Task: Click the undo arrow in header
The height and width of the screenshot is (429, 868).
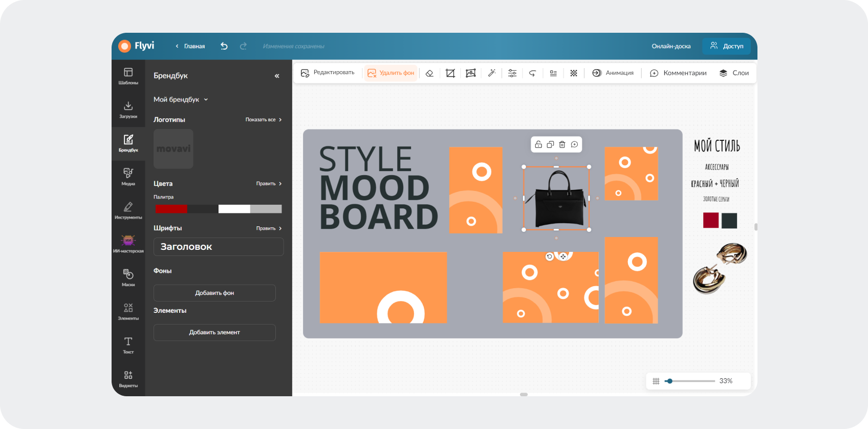Action: [224, 46]
